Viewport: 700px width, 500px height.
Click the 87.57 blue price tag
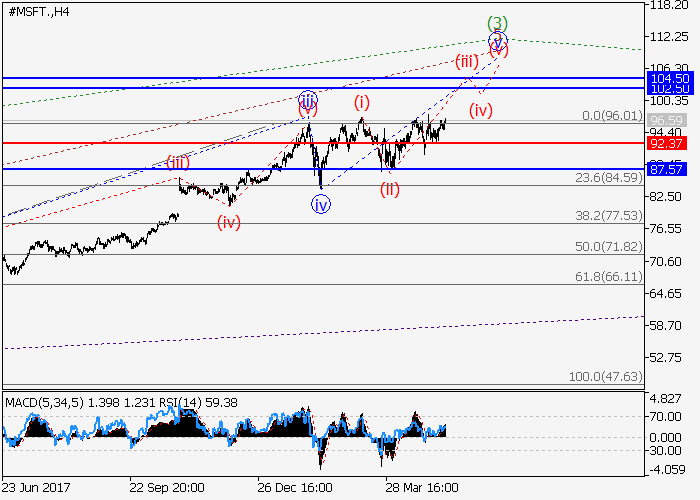tap(667, 170)
